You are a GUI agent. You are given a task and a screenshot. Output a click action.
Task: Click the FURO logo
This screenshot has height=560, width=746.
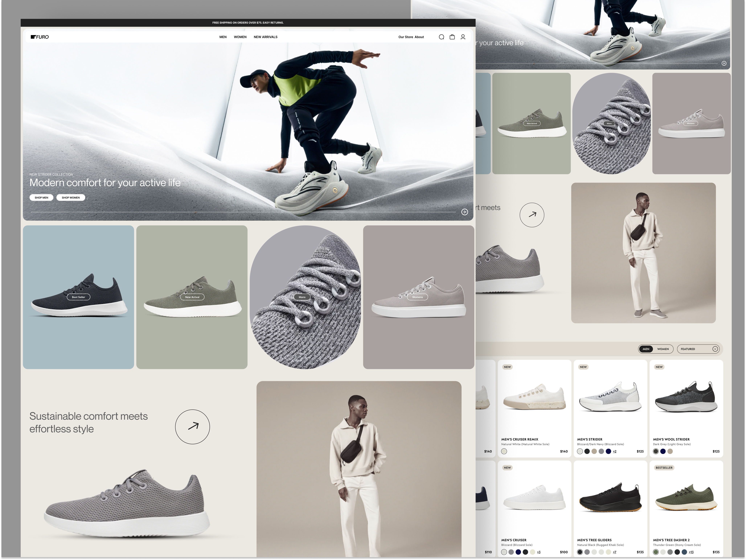pos(40,37)
